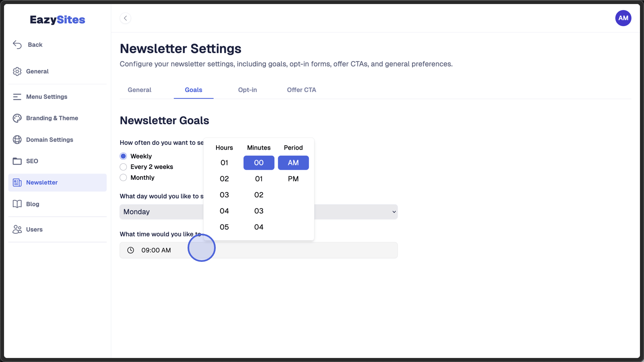The width and height of the screenshot is (644, 362).
Task: Open General settings gear icon
Action: click(17, 71)
